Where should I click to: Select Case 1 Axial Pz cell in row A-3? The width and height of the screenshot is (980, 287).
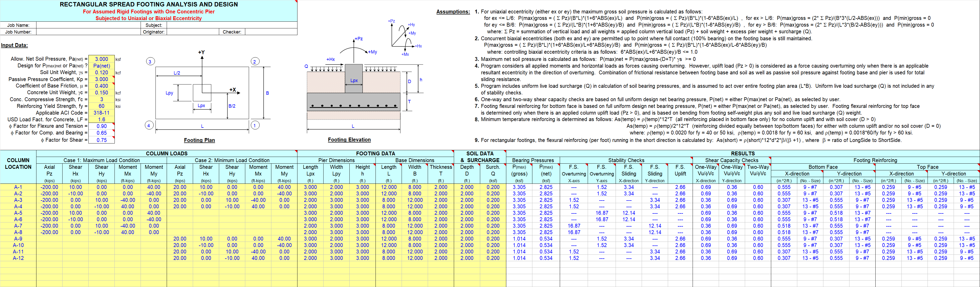click(x=49, y=200)
